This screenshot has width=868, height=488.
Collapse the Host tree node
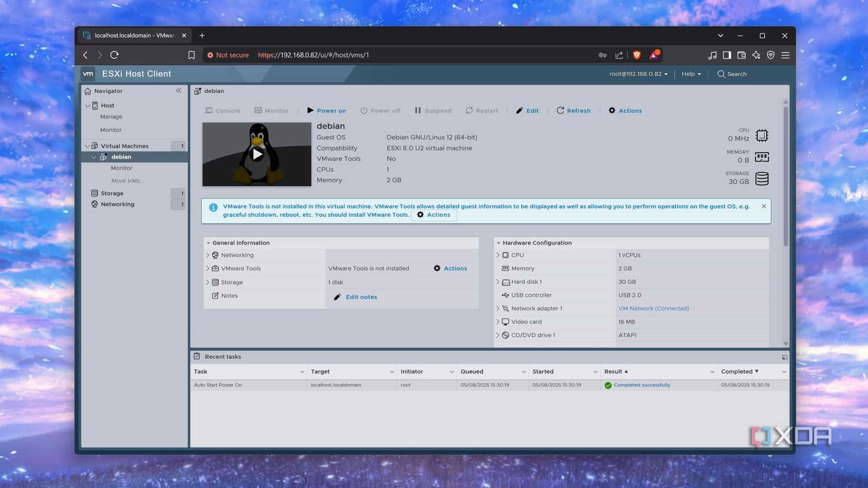(x=88, y=106)
